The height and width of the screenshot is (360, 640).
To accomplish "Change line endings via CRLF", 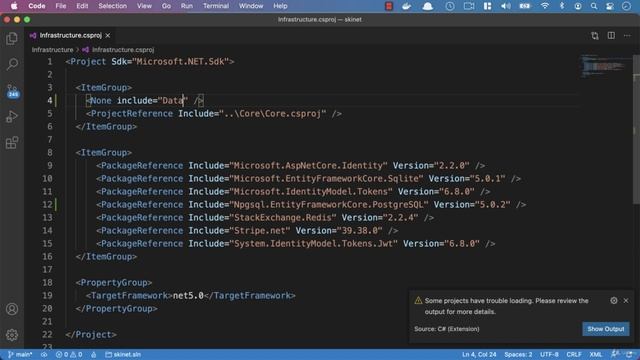I will coord(574,354).
